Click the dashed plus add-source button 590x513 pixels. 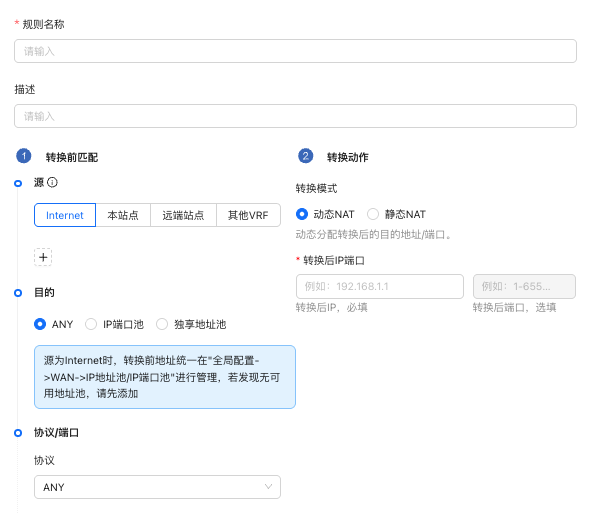43,257
